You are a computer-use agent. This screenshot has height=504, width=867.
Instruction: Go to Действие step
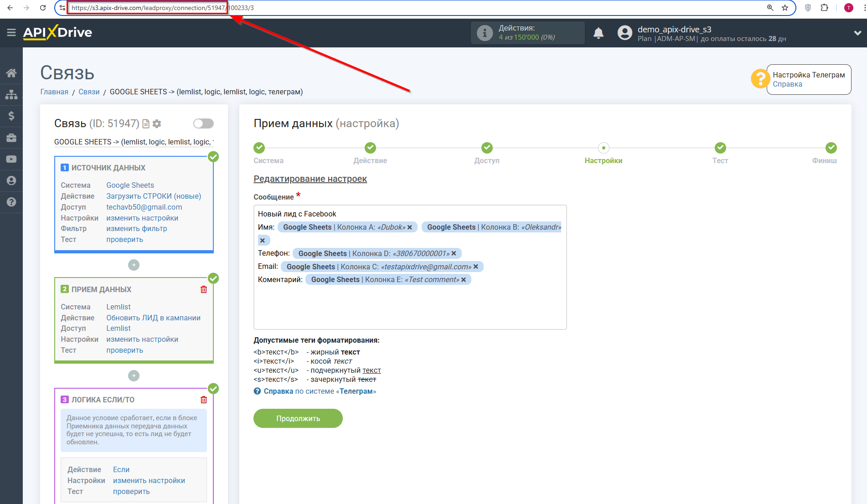click(x=370, y=148)
